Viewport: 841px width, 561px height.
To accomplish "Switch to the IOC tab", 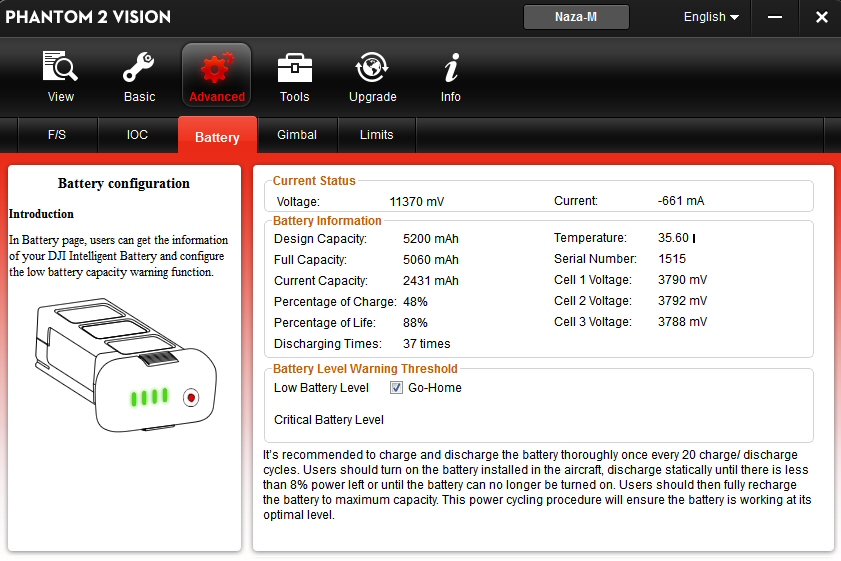I will point(137,135).
